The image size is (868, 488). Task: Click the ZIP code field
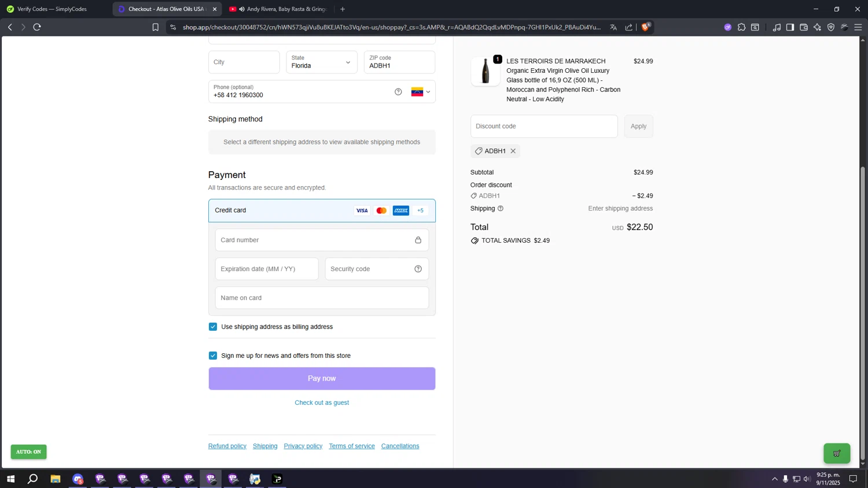tap(399, 62)
